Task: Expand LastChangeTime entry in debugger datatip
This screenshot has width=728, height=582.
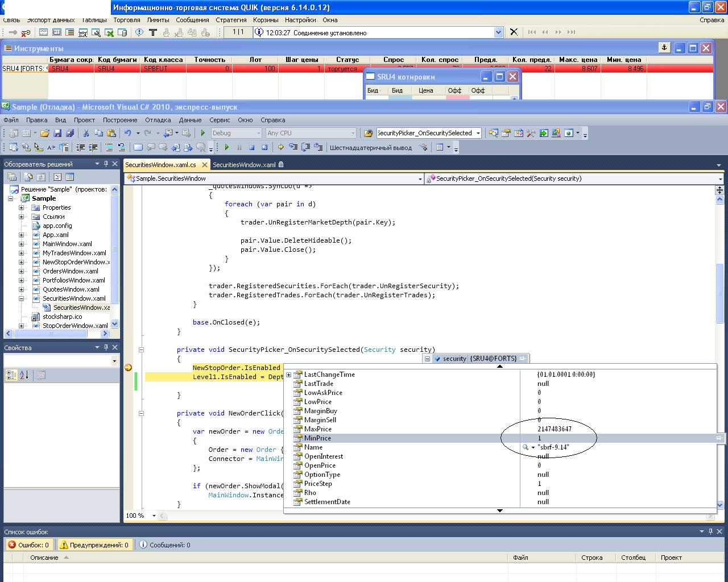Action: (288, 375)
